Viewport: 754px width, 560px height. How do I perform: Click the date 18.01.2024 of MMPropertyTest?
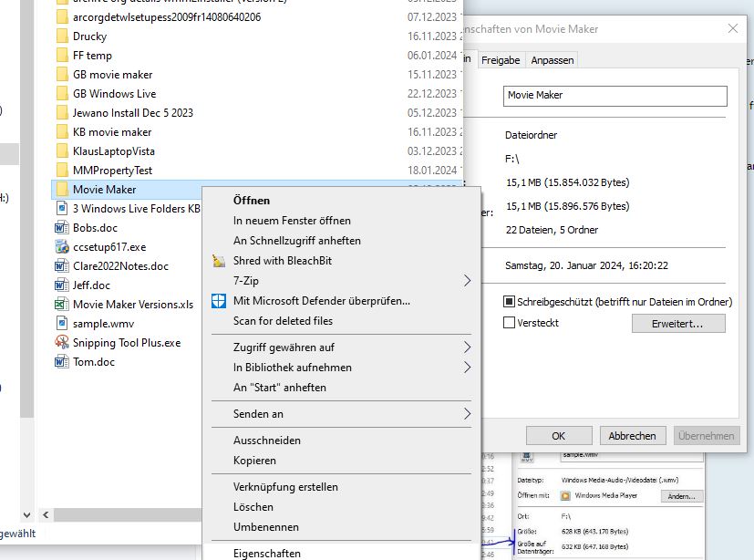432,171
